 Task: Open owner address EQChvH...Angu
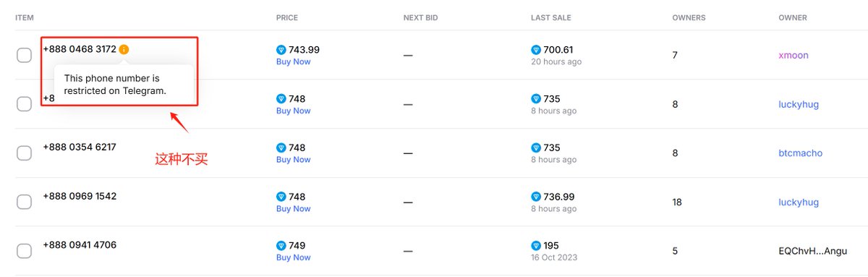point(811,251)
